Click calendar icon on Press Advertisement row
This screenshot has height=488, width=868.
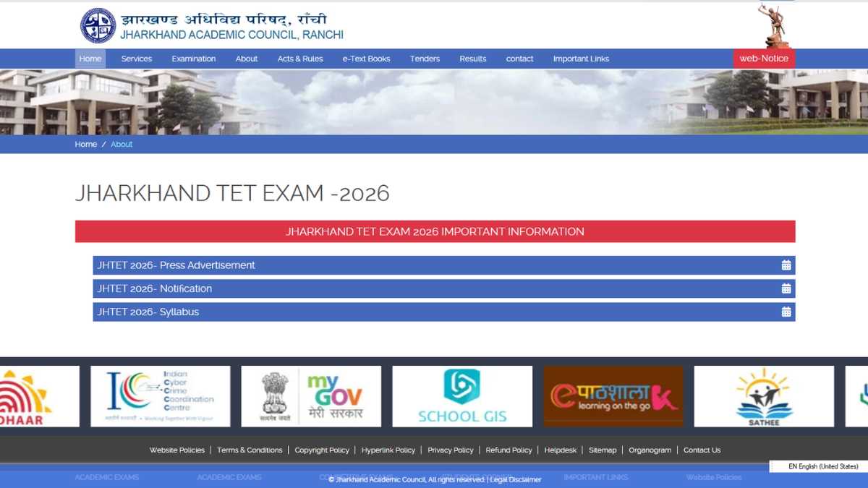coord(786,265)
